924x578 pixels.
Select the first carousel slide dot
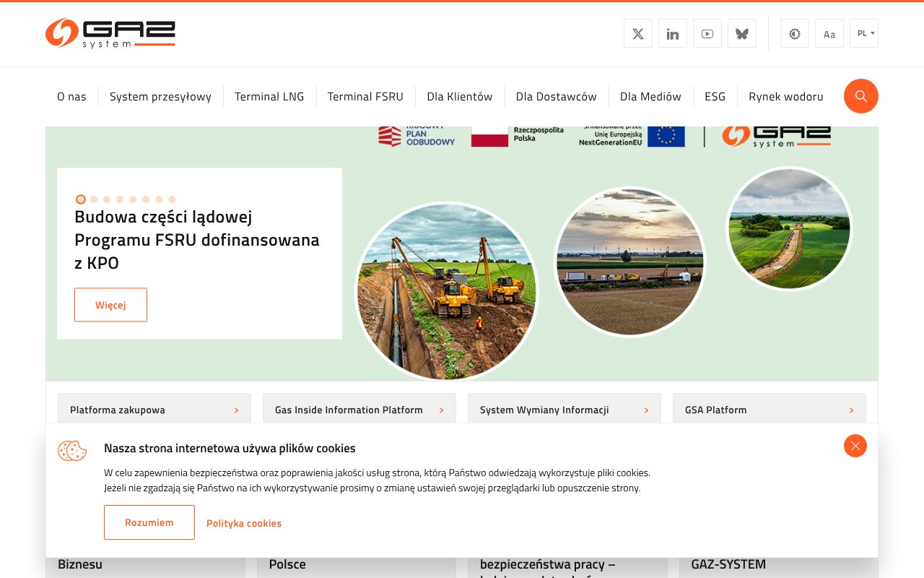pyautogui.click(x=81, y=199)
